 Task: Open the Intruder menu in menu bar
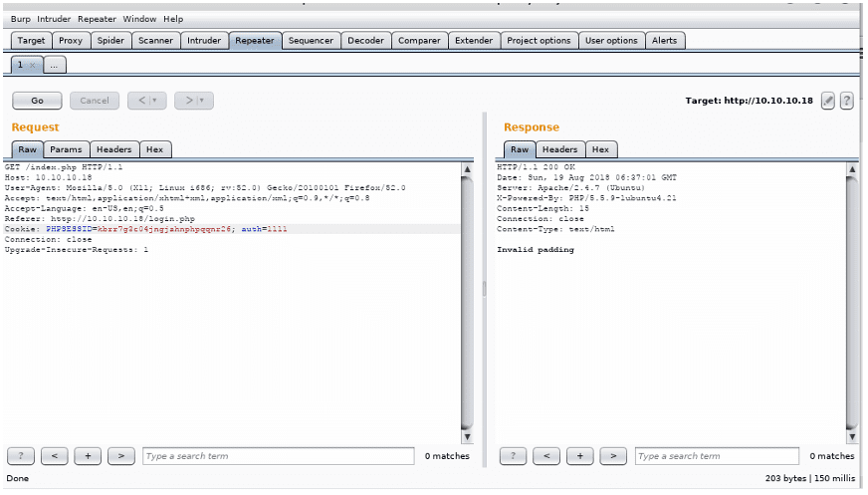pos(56,19)
